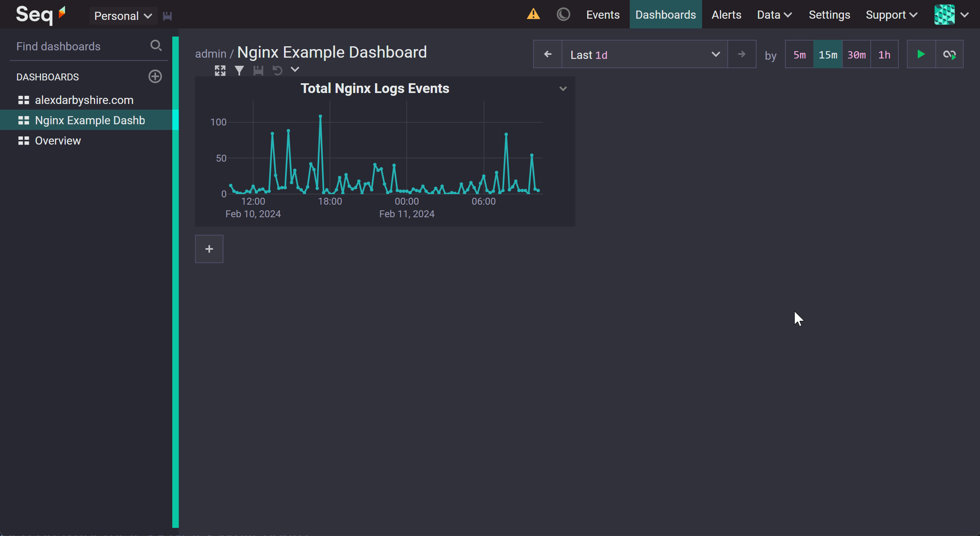The height and width of the screenshot is (536, 980).
Task: Click the dashboard search magnifier icon
Action: [156, 46]
